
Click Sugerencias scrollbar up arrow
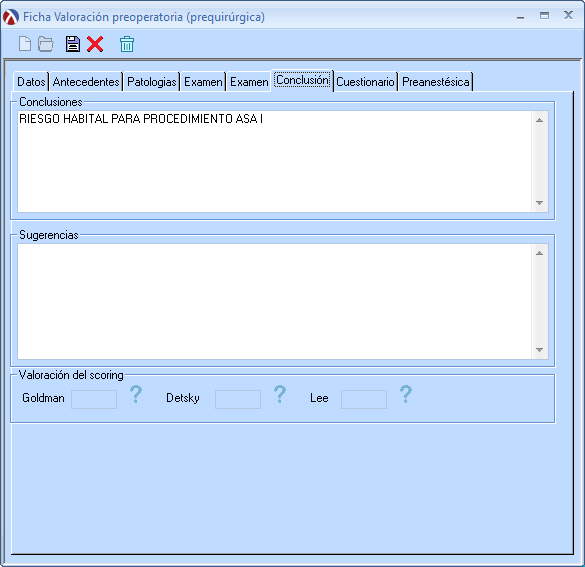(x=539, y=253)
